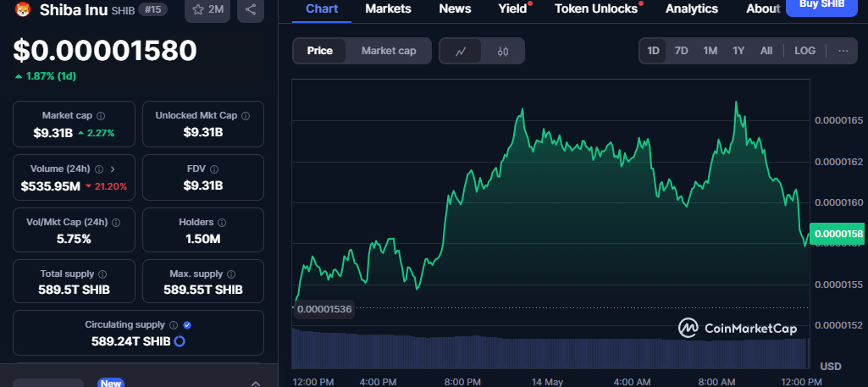Click the 14 May date axis label
The image size is (868, 387).
(546, 381)
